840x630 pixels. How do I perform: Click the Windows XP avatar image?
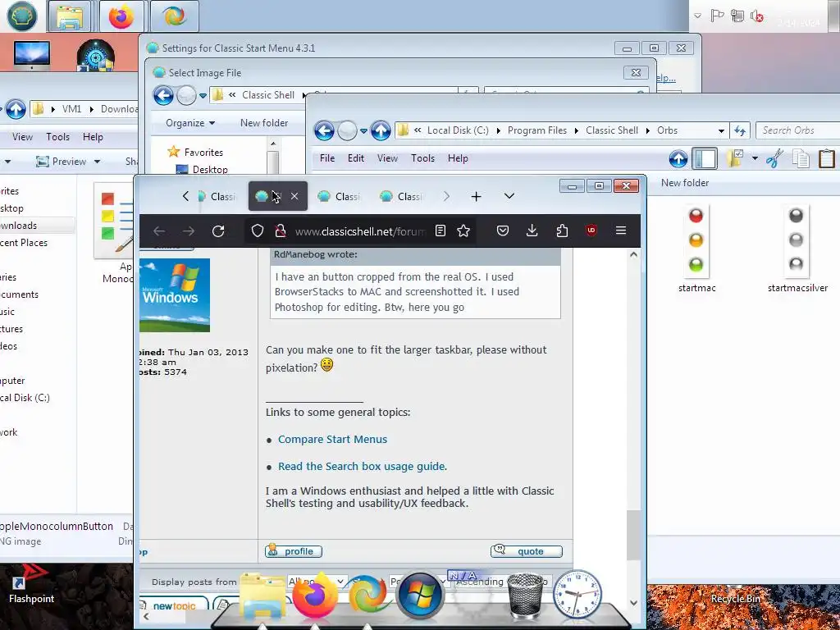click(174, 295)
